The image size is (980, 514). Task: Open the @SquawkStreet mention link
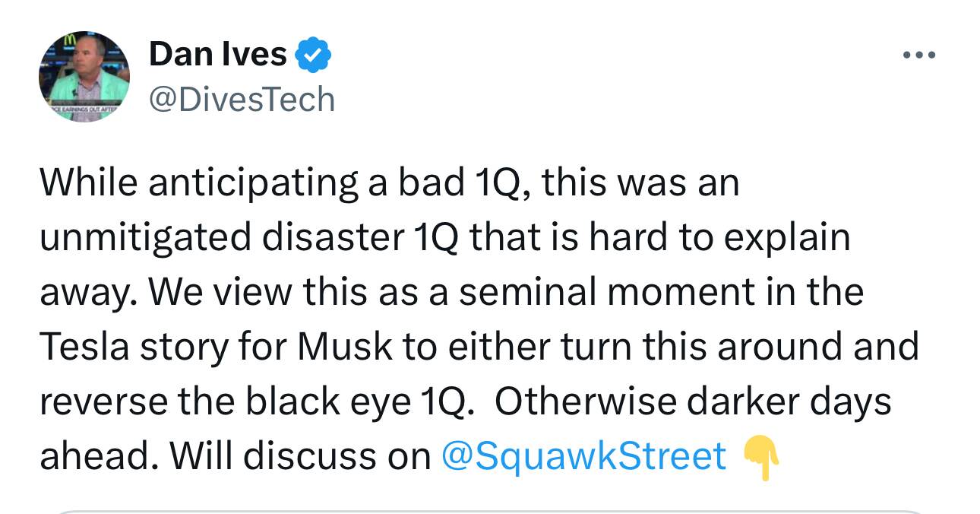click(583, 456)
